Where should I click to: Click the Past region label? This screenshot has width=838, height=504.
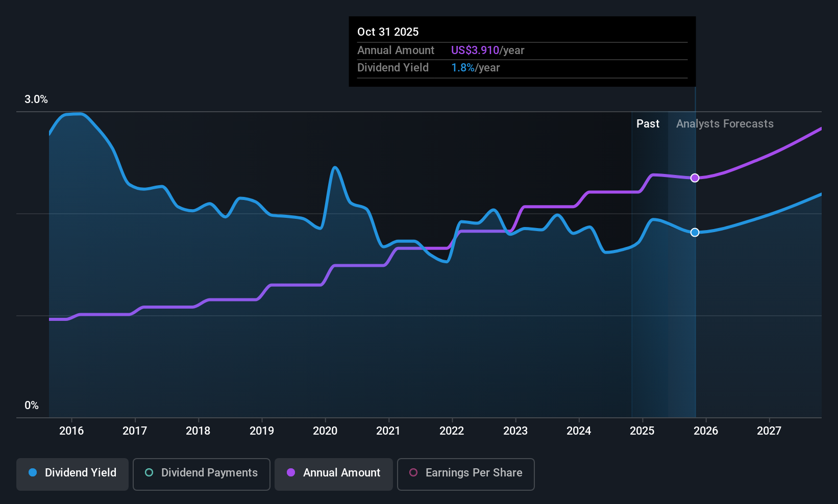(x=648, y=124)
